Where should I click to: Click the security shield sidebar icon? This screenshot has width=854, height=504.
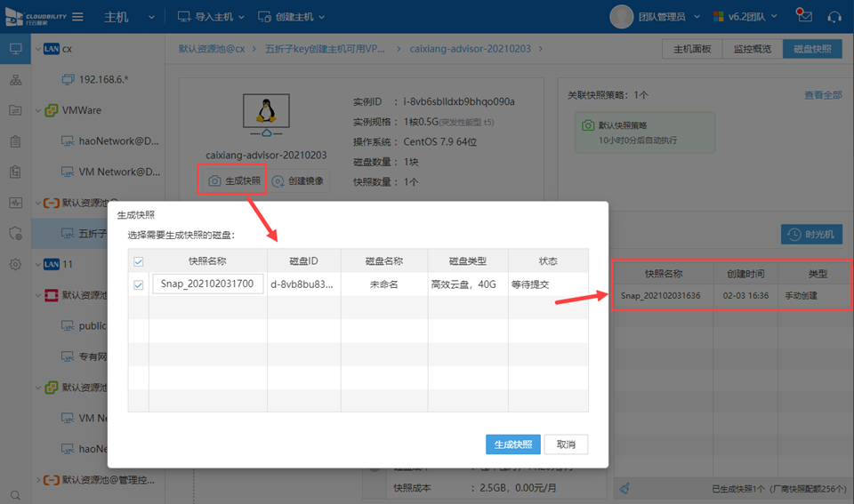(x=15, y=233)
